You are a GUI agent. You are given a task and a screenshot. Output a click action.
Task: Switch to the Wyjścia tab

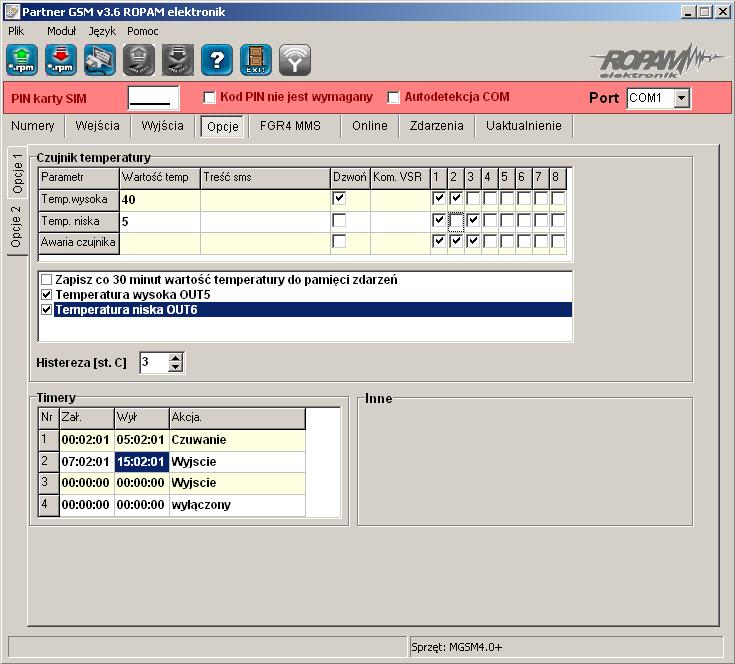[x=162, y=126]
